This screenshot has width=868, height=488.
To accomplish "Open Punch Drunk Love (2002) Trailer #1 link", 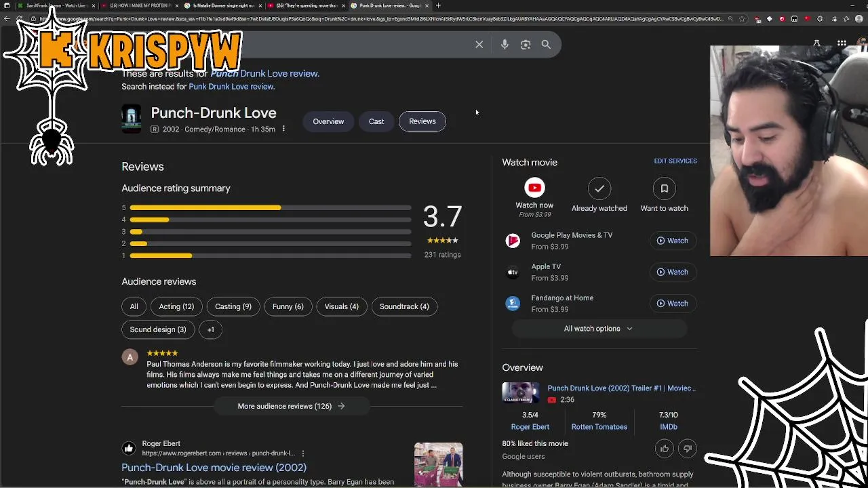I will tap(621, 388).
